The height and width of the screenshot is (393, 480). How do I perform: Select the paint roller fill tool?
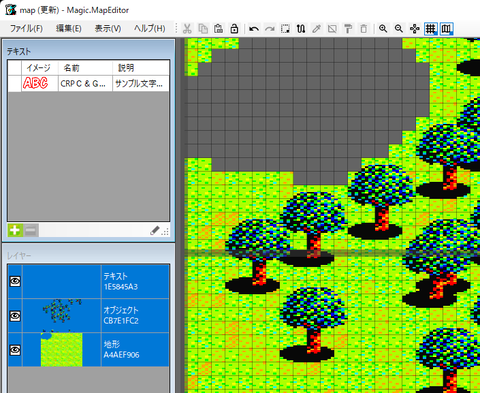(348, 29)
